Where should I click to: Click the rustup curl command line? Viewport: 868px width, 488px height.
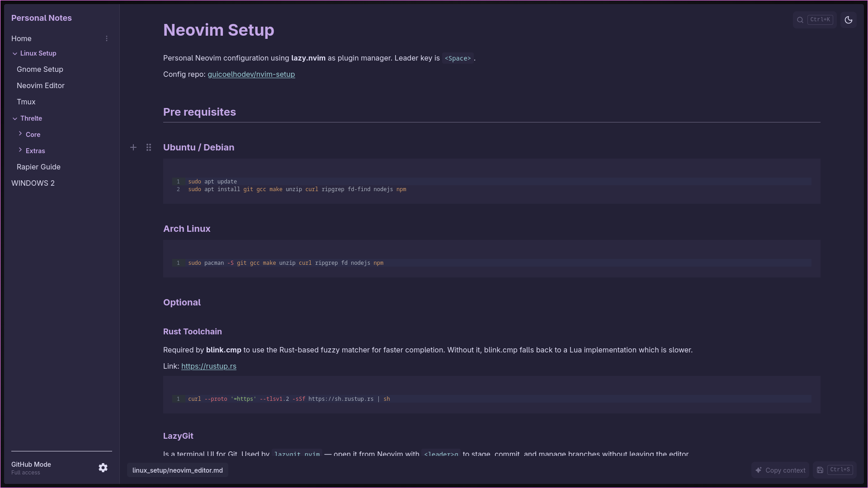(x=289, y=399)
